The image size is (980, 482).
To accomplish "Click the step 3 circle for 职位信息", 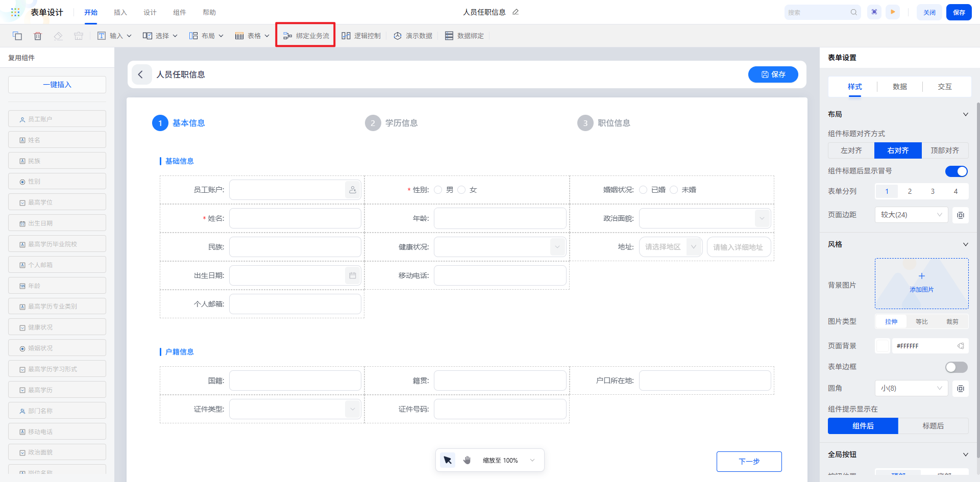I will coord(585,123).
